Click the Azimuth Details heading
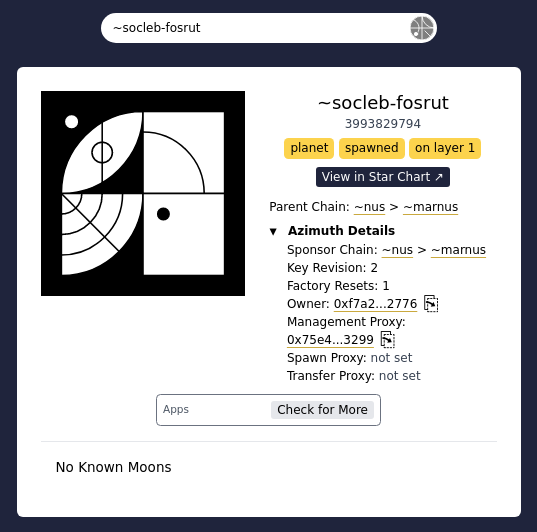Screen dimensions: 537x532 341,231
